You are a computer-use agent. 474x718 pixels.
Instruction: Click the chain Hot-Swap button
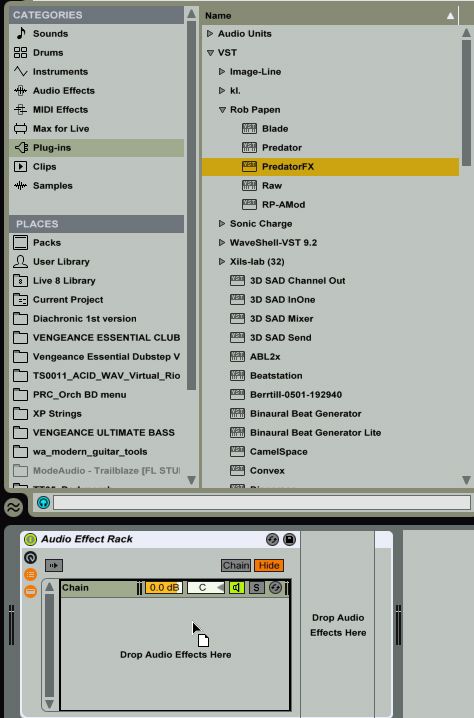(x=275, y=587)
